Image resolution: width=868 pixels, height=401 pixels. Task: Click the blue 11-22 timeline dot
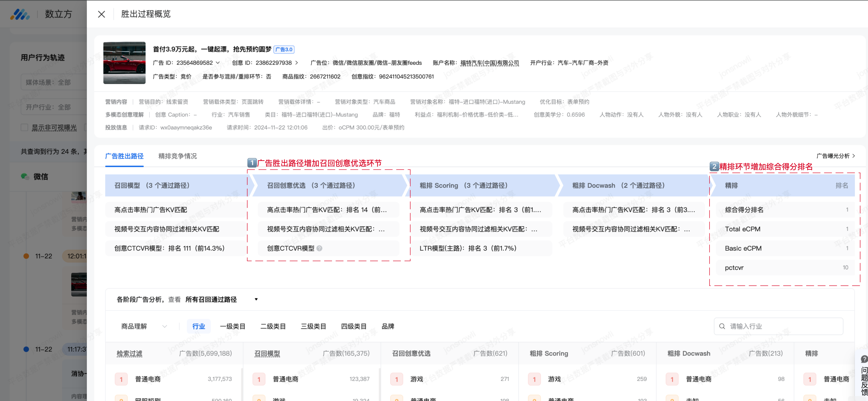click(26, 349)
